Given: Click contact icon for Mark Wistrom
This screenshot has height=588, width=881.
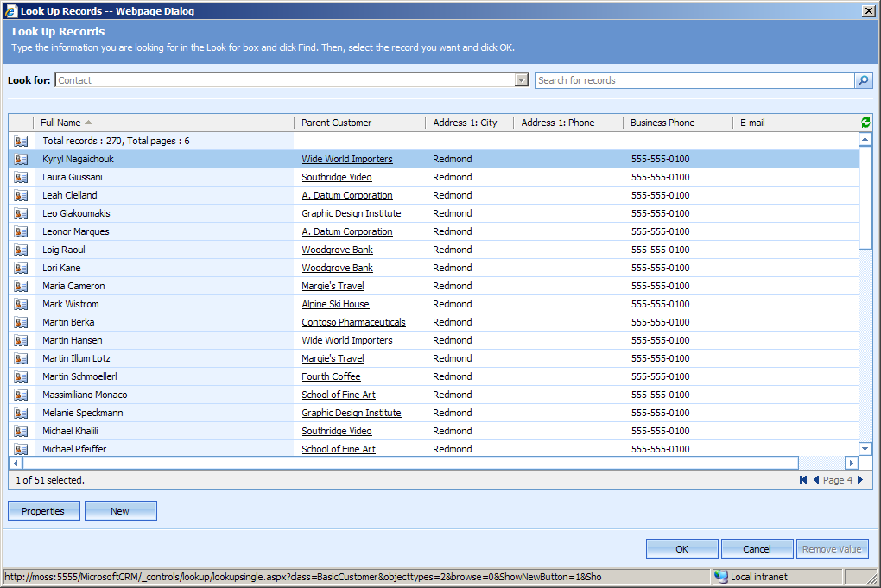Looking at the screenshot, I should coord(21,304).
